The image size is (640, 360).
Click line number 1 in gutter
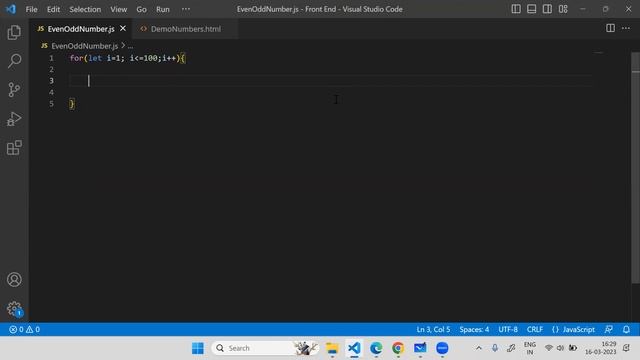51,58
